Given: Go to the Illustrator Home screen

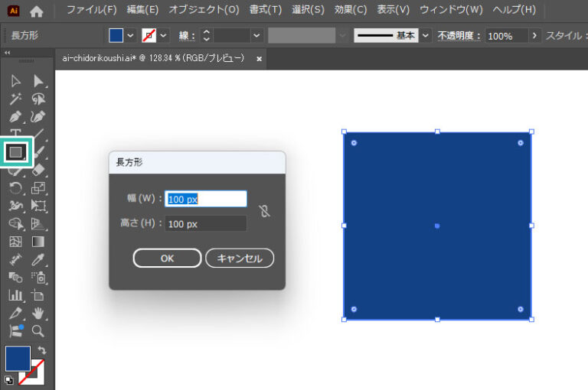Looking at the screenshot, I should click(37, 11).
